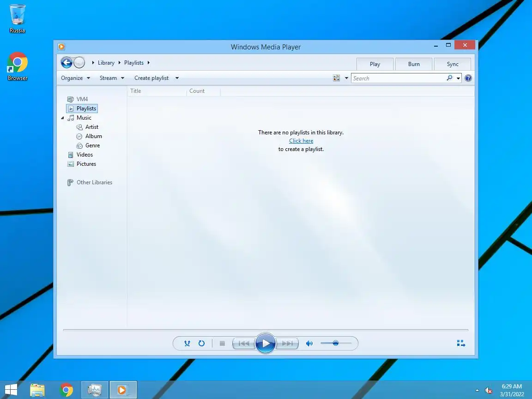Open the taskbar monitor app icon
Viewport: 532px width, 399px height.
(x=95, y=390)
